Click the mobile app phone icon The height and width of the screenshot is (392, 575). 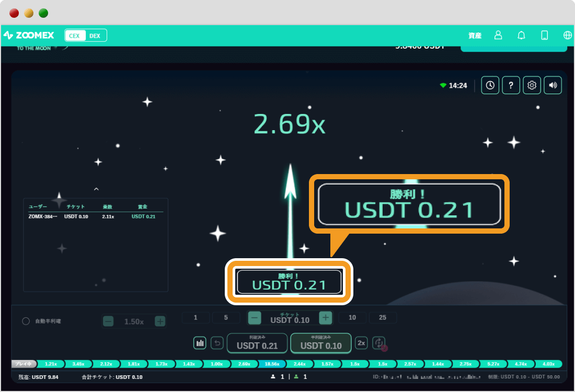[x=544, y=36]
